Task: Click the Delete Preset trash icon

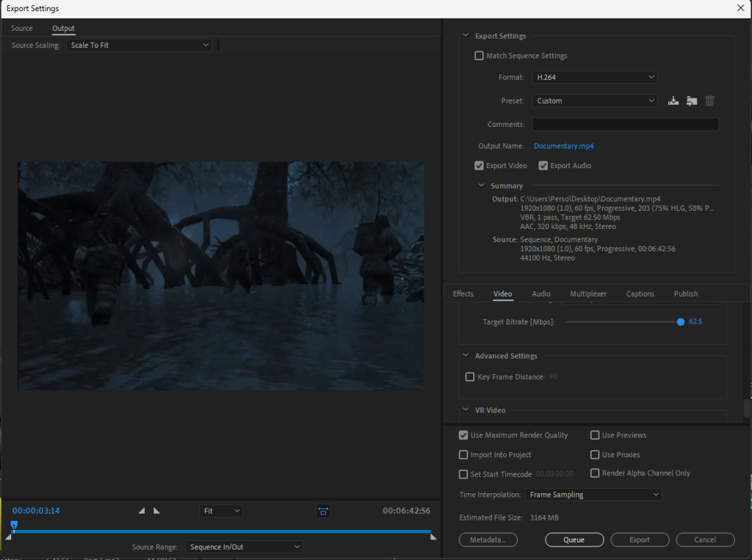Action: pyautogui.click(x=710, y=101)
